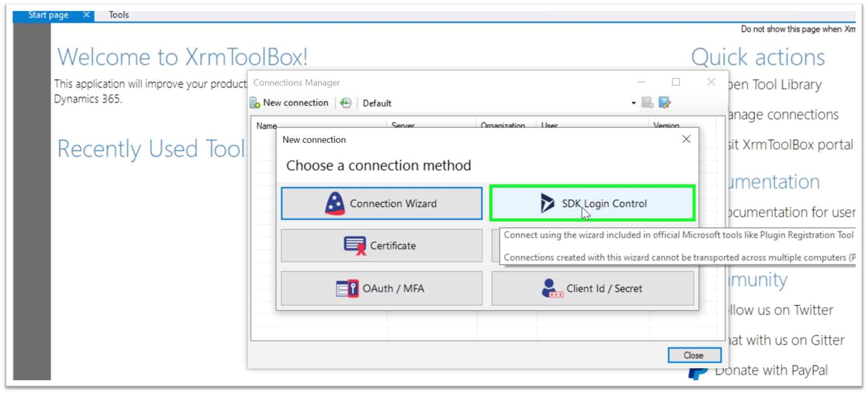Click the grayed list icon beside the dropdown
Image resolution: width=868 pixels, height=394 pixels.
pos(647,102)
